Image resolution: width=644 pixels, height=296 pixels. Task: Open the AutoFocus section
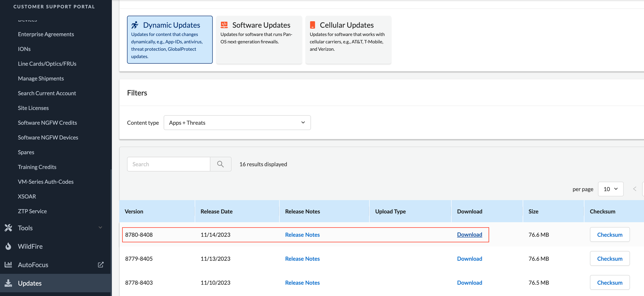33,265
